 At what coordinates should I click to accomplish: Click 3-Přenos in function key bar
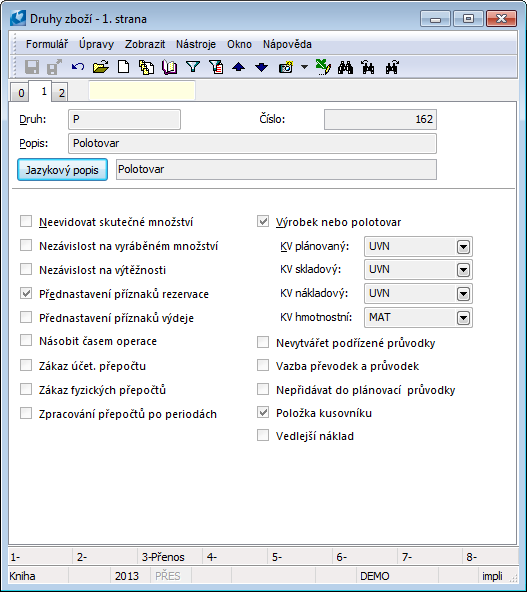point(163,557)
